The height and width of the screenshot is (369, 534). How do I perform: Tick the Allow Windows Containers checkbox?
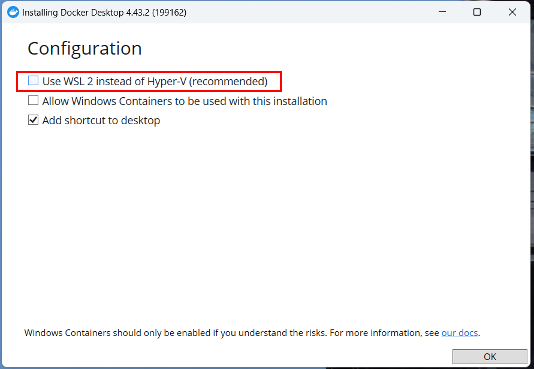coord(33,100)
